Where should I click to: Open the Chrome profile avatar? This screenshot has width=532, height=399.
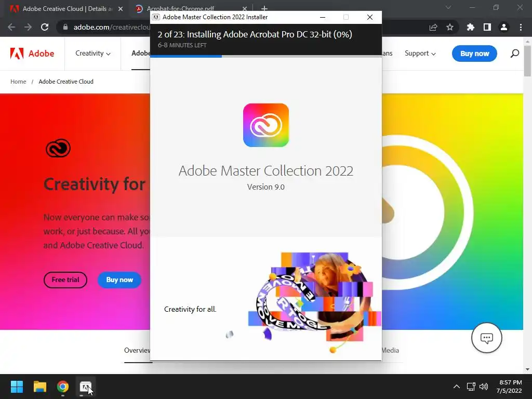click(x=504, y=27)
